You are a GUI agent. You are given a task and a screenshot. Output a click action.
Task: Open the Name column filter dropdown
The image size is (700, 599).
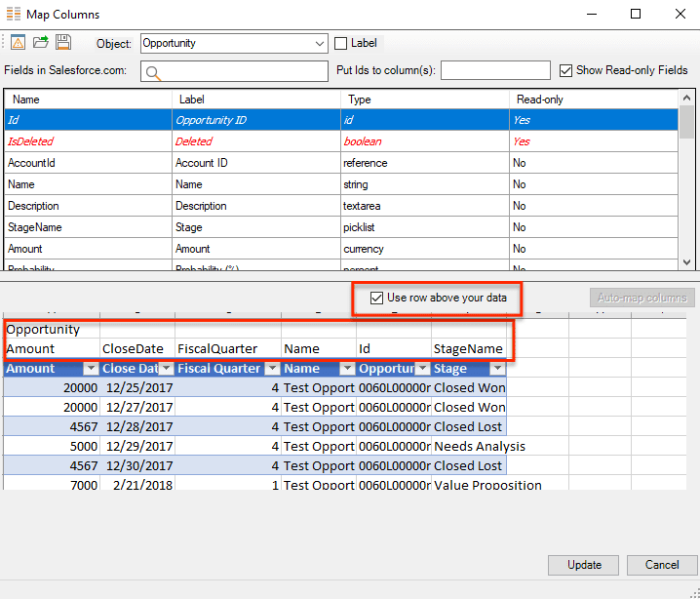click(x=347, y=369)
